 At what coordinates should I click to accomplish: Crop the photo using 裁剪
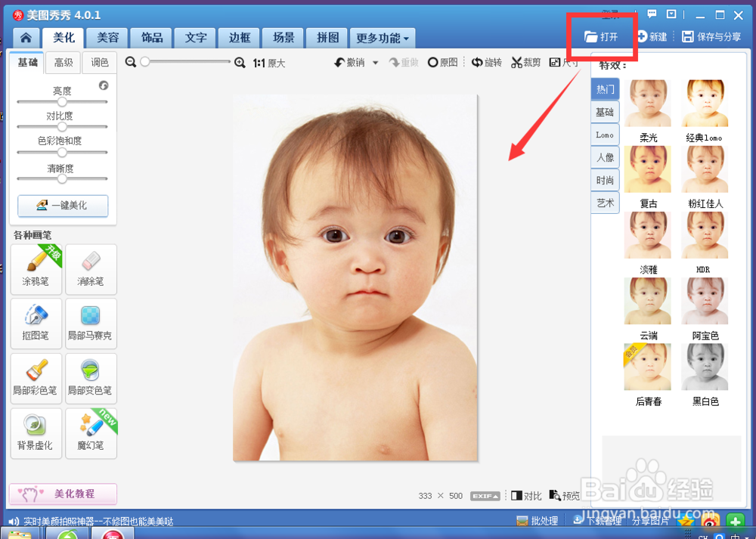526,62
